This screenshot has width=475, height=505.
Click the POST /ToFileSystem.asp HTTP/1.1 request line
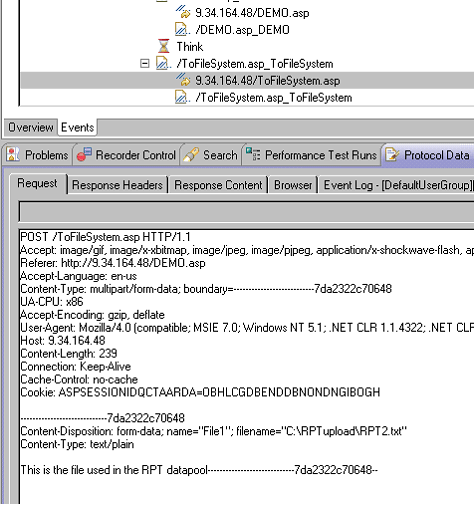coord(105,237)
